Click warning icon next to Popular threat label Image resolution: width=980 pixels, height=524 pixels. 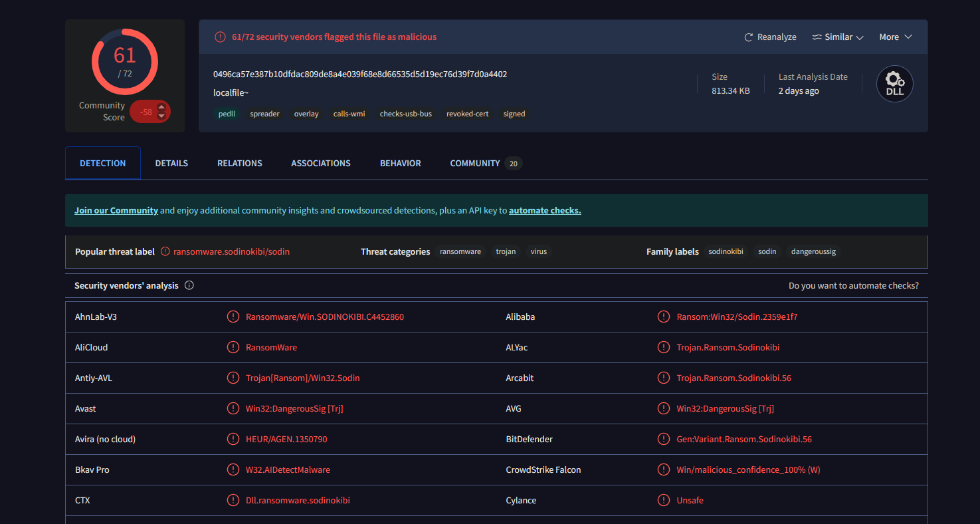pyautogui.click(x=165, y=251)
